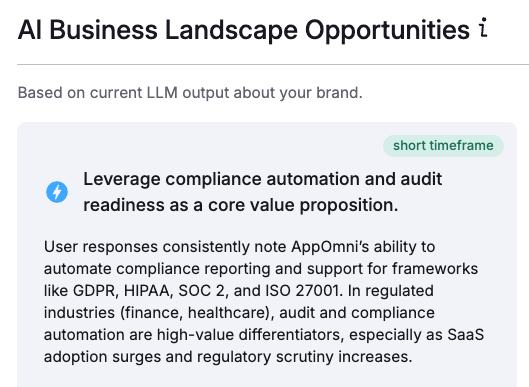Click title 'Leverage compliance automation and audit'
Image resolution: width=529 pixels, height=387 pixels.
pyautogui.click(x=262, y=179)
